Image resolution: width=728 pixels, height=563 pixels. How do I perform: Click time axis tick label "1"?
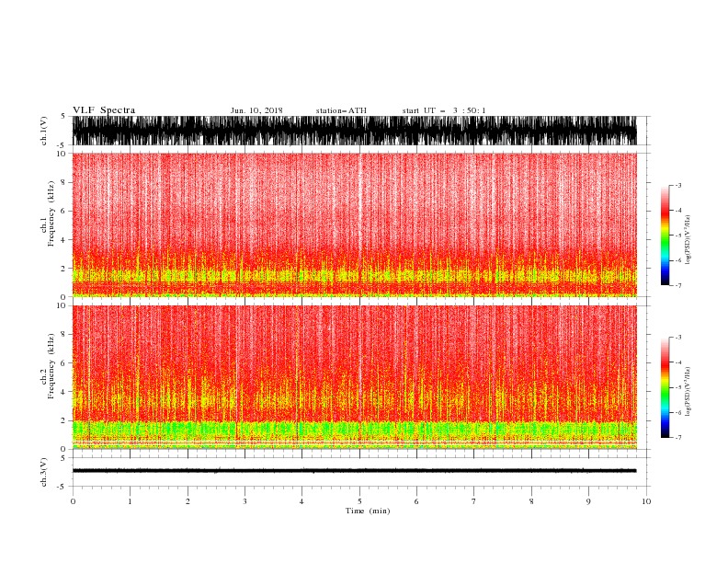130,501
